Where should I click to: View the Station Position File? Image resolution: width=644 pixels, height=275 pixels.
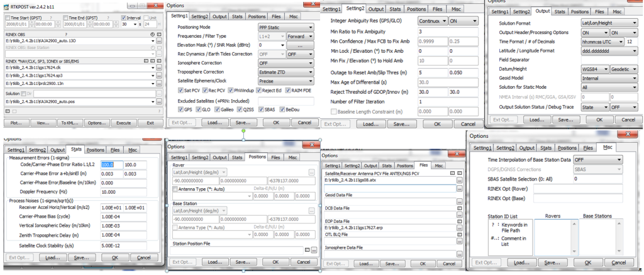307,250
